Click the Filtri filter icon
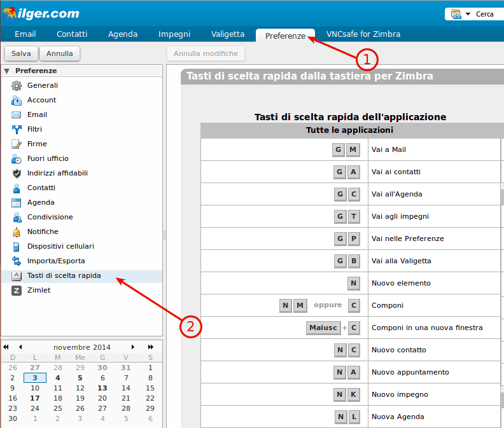The width and height of the screenshot is (504, 428). point(17,130)
